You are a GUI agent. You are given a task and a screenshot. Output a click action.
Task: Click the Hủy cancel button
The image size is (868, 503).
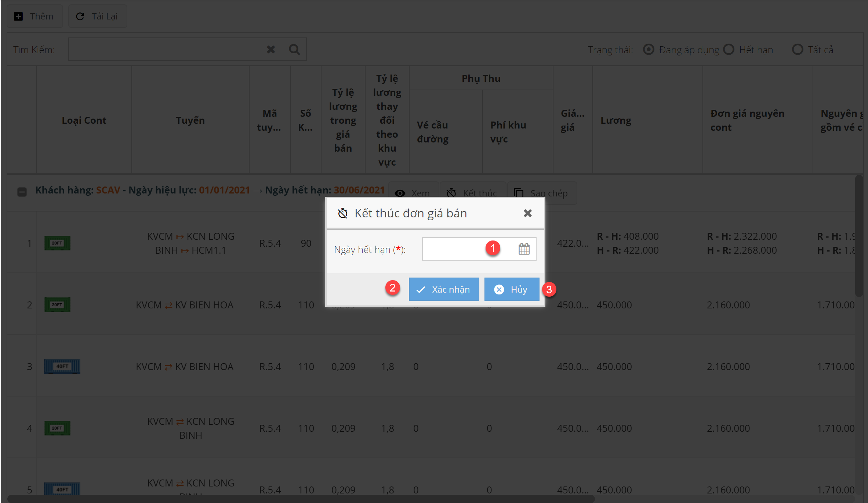(512, 289)
